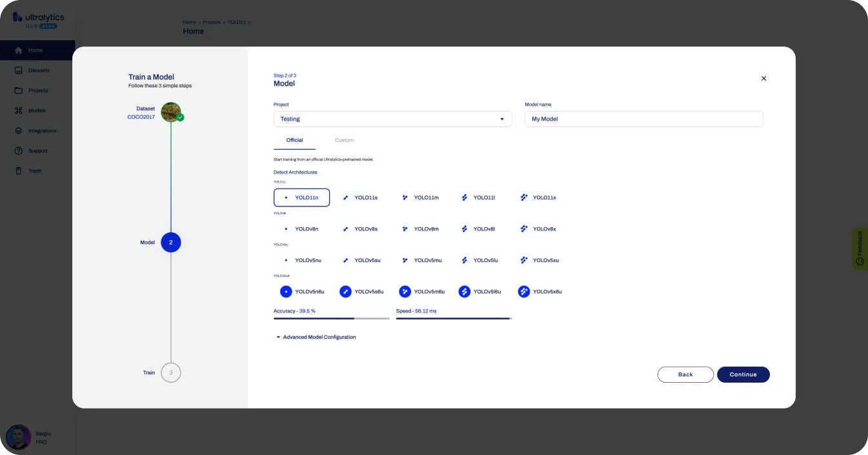The image size is (868, 455).
Task: Click the YOLOv5su architecture icon
Action: click(x=346, y=260)
